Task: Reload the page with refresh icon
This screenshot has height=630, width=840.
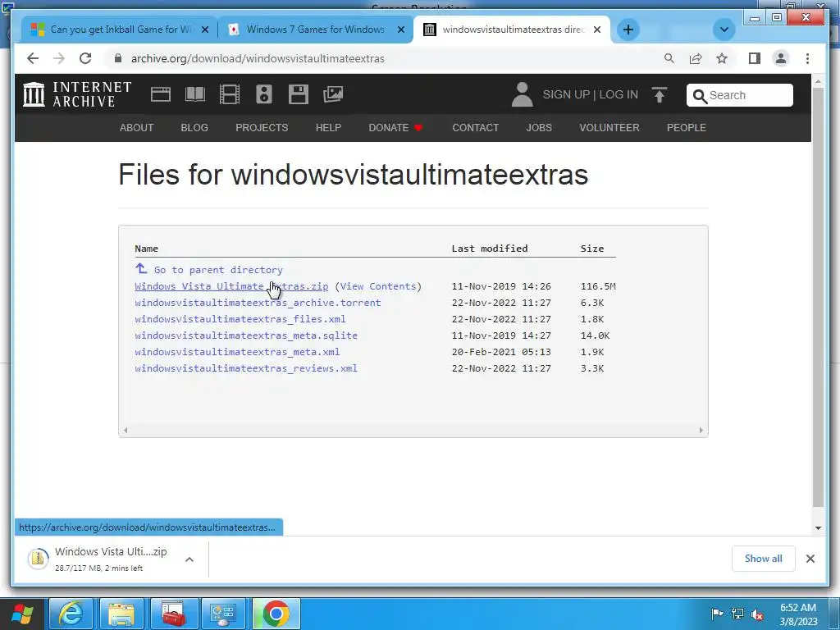Action: pyautogui.click(x=85, y=58)
